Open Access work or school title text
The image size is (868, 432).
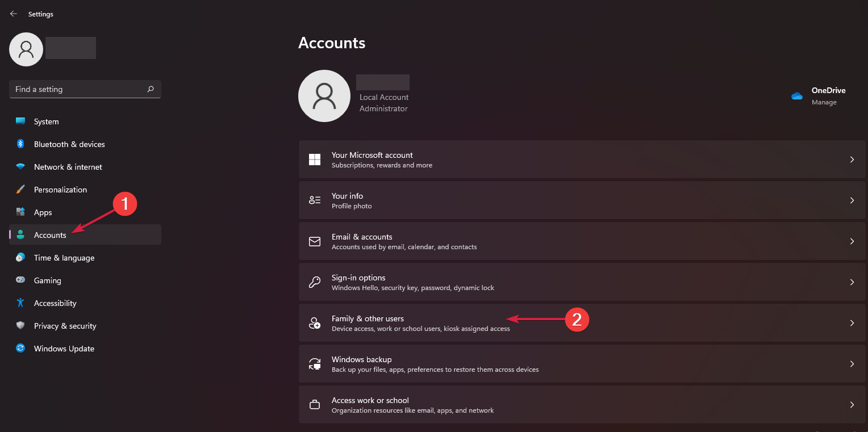click(370, 400)
